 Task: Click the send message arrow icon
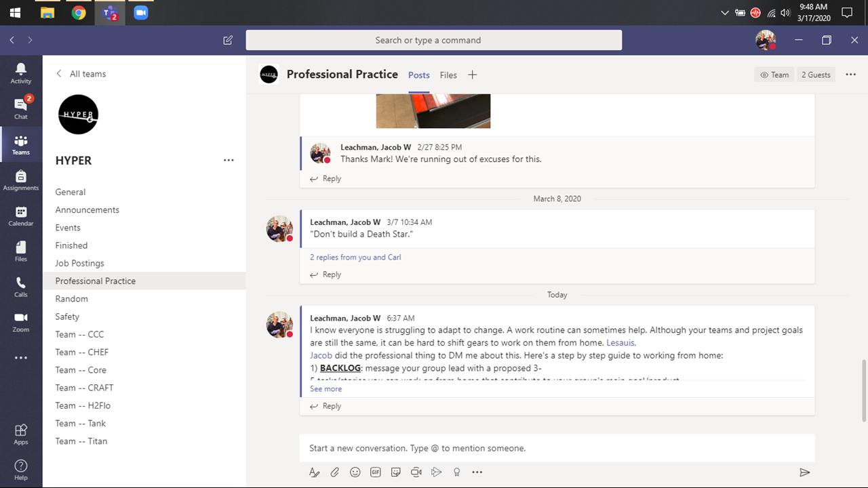(x=804, y=472)
